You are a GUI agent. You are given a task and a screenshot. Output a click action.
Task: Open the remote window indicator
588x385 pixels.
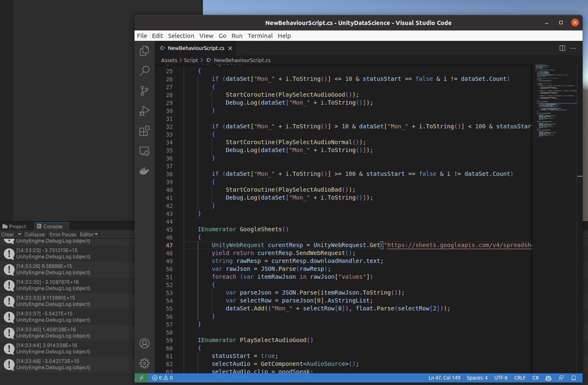click(x=142, y=378)
